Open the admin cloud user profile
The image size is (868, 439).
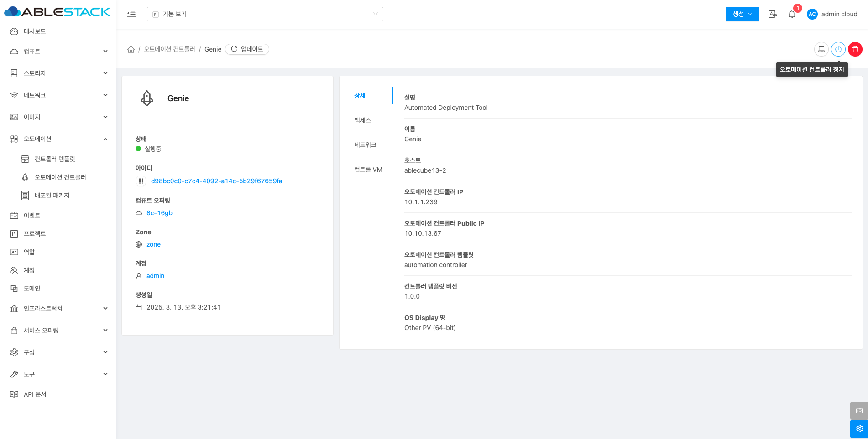point(832,14)
